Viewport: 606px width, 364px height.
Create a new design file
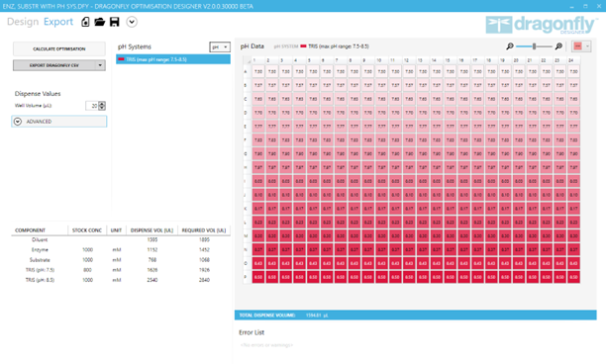(x=85, y=22)
